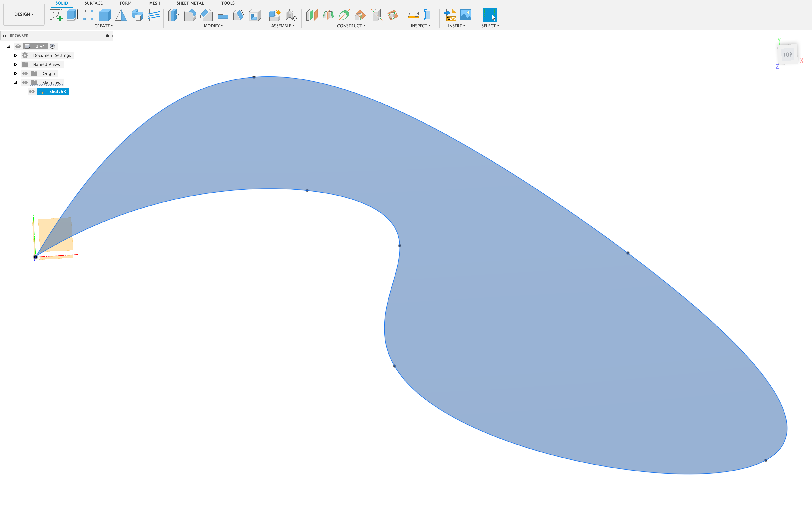
Task: Toggle visibility of the Origin folder
Action: click(25, 73)
